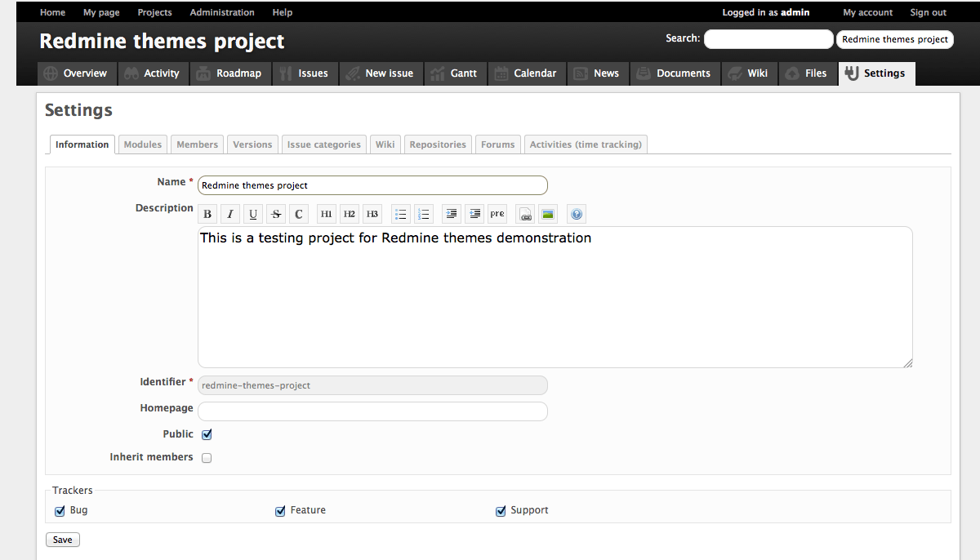Select the Information settings tab
The image size is (980, 560).
[x=82, y=144]
